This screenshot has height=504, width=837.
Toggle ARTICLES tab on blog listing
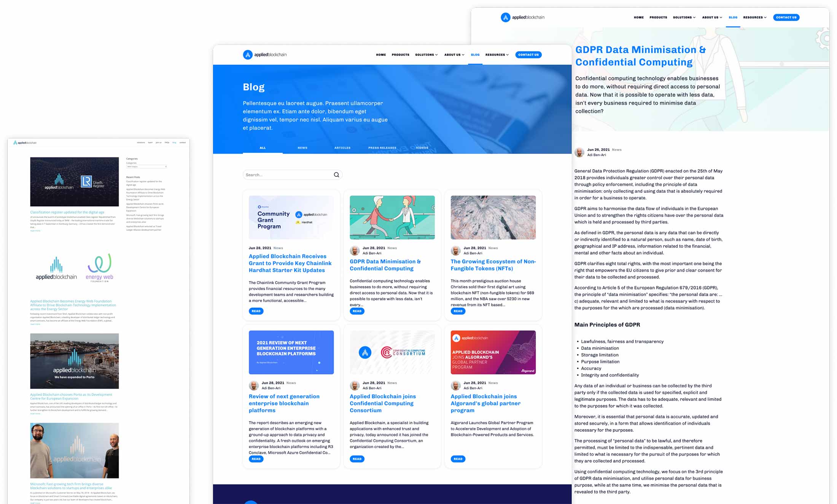coord(341,147)
